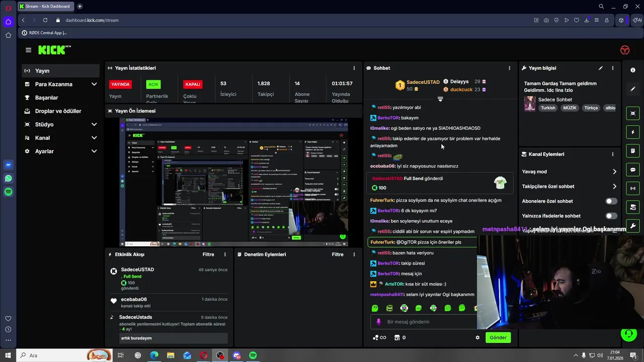Toggle the stream preview widget icon in right toolbar
This screenshot has height=362, width=644.
pyautogui.click(x=633, y=114)
